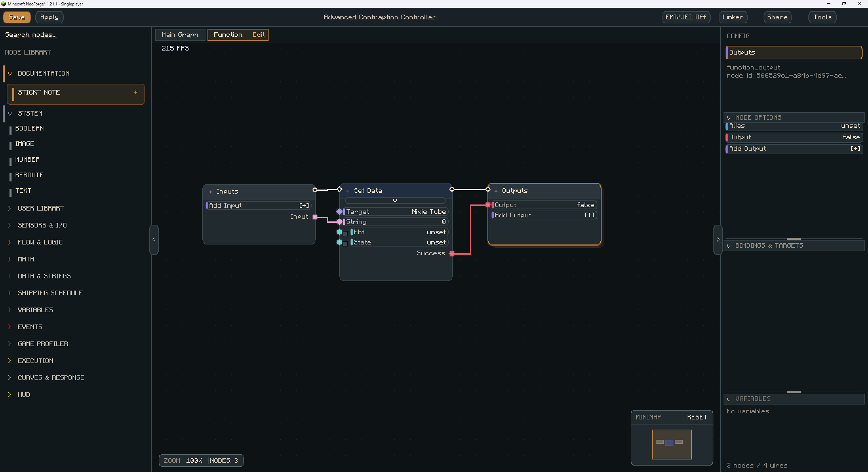Open the Linker menu
This screenshot has width=868, height=472.
[733, 17]
